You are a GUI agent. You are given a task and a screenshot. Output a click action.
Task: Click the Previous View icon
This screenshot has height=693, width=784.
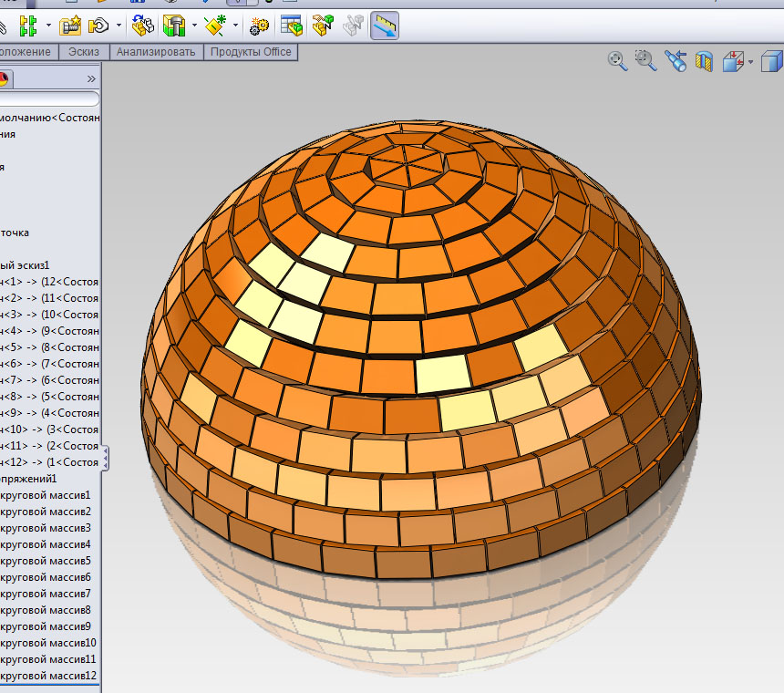676,61
